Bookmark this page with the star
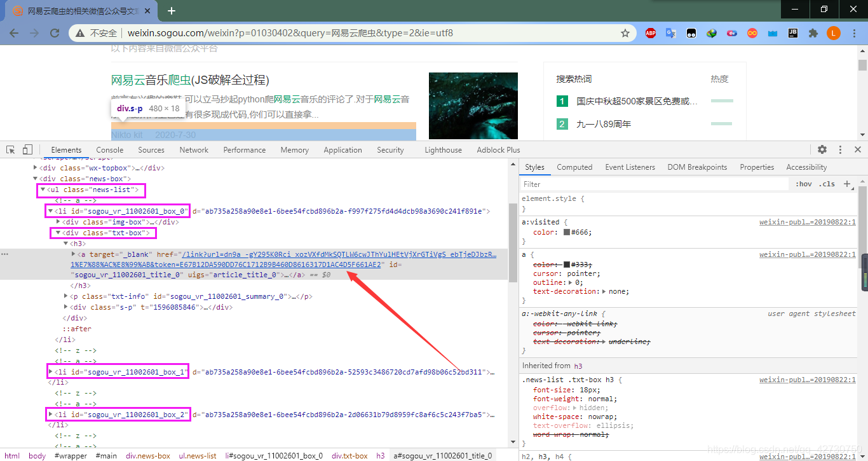Screen dimensions: 868x461 (625, 33)
